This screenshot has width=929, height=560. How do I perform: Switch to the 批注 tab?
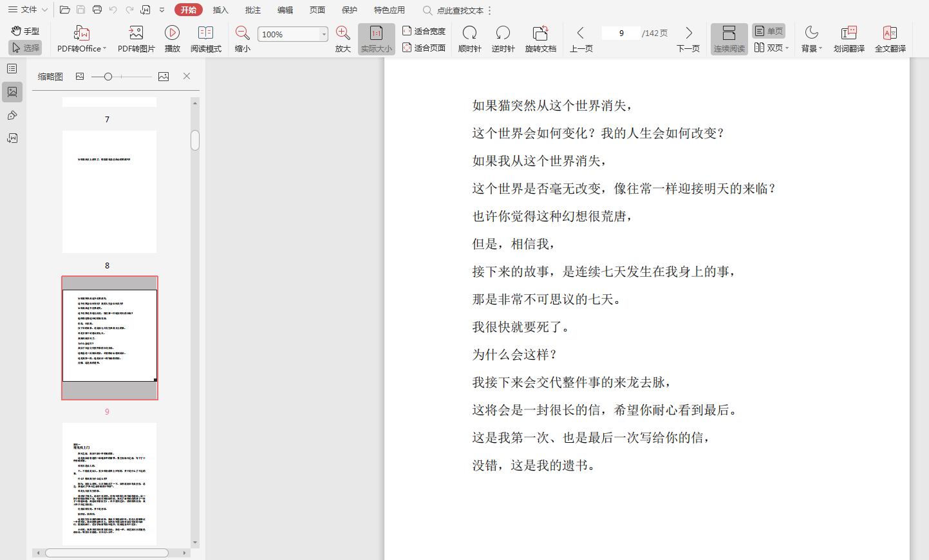[253, 10]
